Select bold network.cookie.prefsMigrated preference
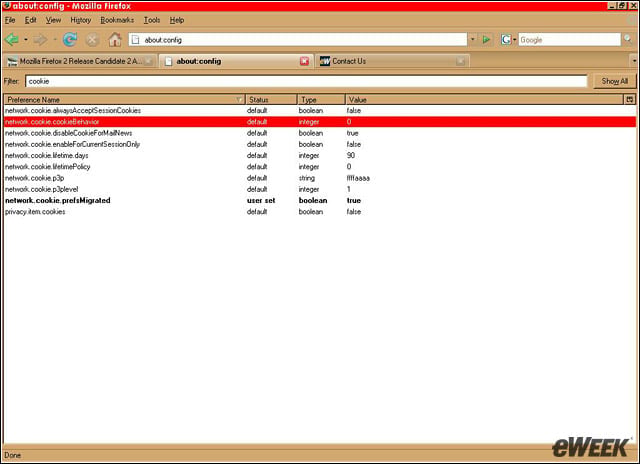The height and width of the screenshot is (464, 640). (x=320, y=200)
